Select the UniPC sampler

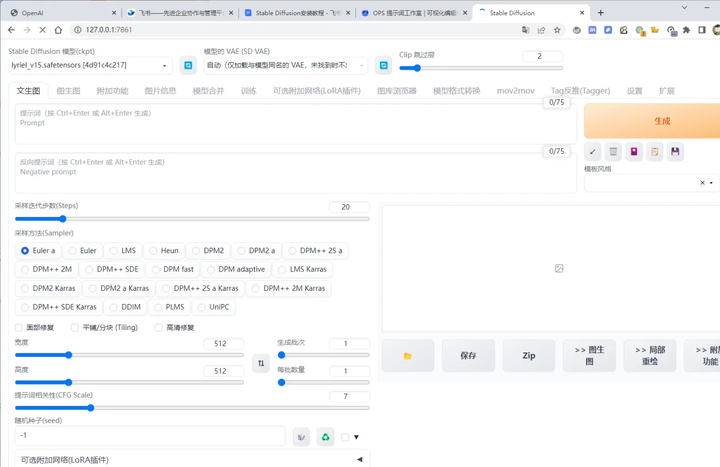[x=215, y=307]
